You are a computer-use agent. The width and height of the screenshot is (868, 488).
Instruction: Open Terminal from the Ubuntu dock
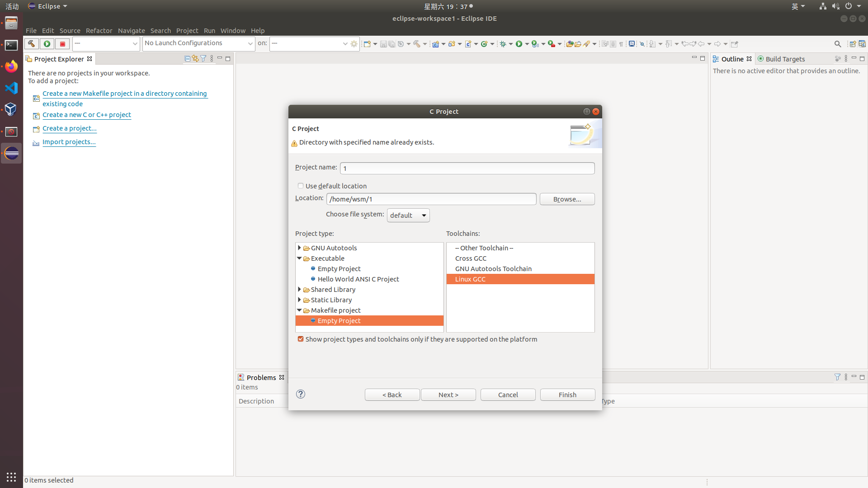pos(11,45)
